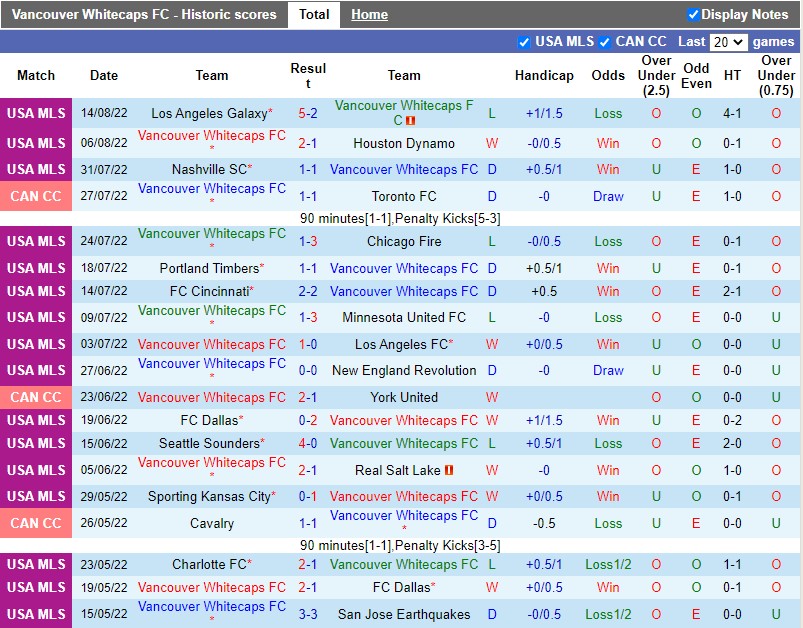
Task: Open the Los Angeles Galaxy team link
Action: coord(209,114)
